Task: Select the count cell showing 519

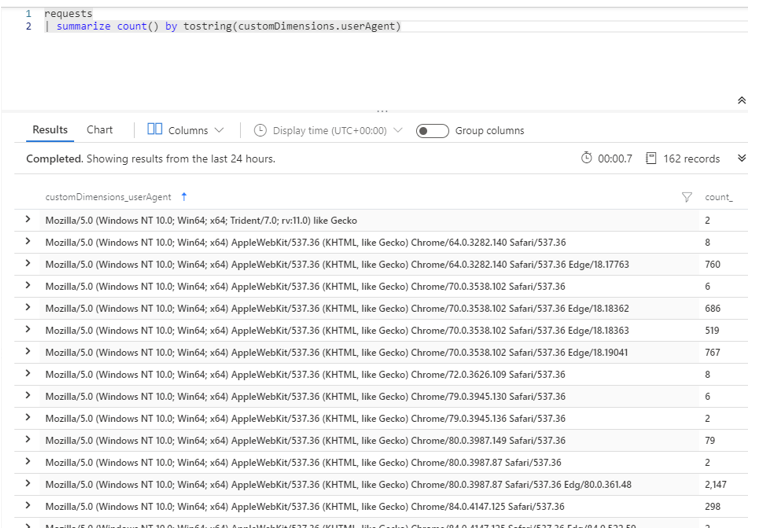Action: [x=712, y=330]
